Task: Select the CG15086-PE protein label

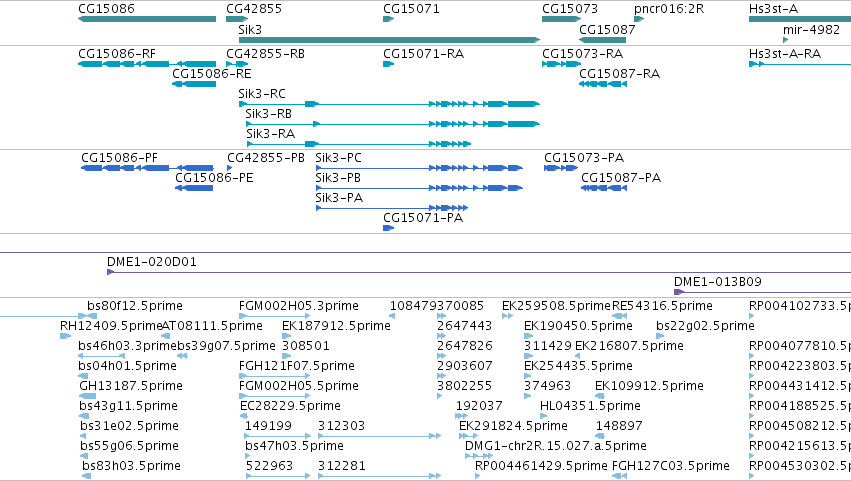Action: (x=214, y=178)
